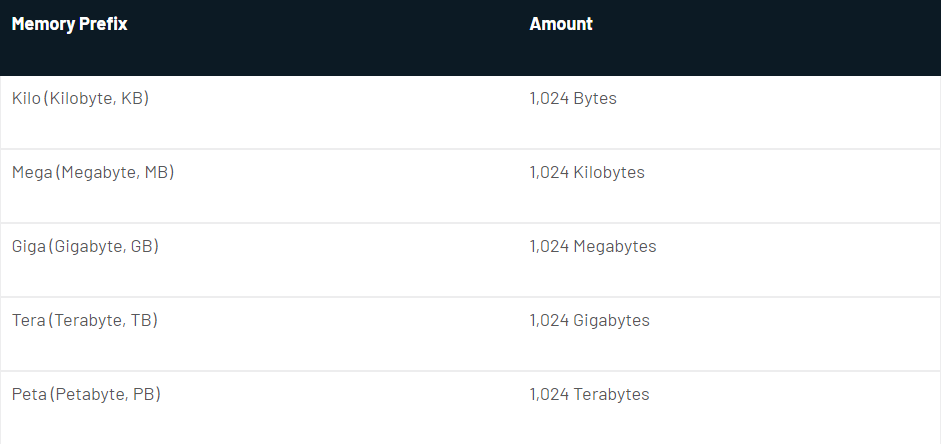Select the Giga (Gigabyte, GB) cell

(85, 247)
